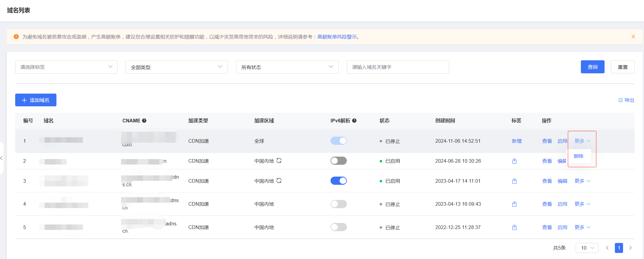Click 编辑 for row 2
Image resolution: width=644 pixels, height=259 pixels.
tap(562, 161)
